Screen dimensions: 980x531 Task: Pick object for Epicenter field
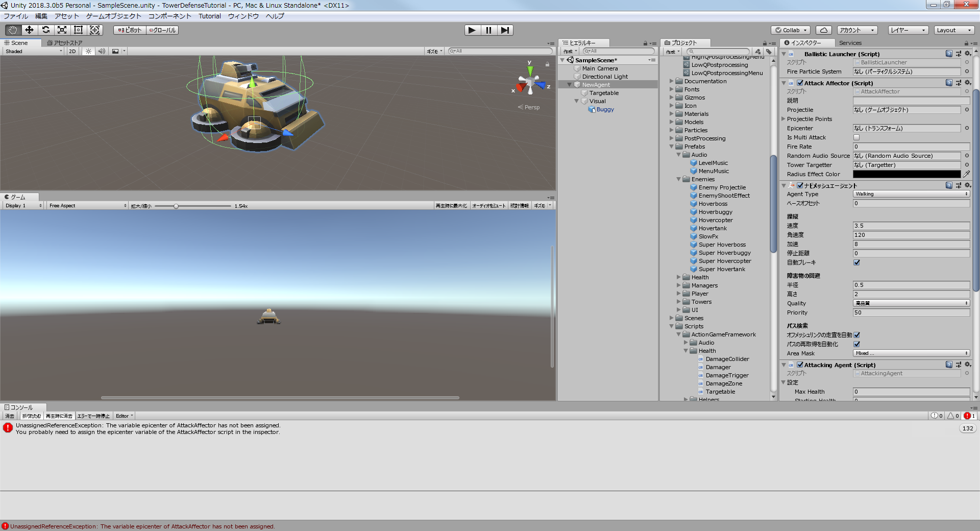(x=967, y=128)
